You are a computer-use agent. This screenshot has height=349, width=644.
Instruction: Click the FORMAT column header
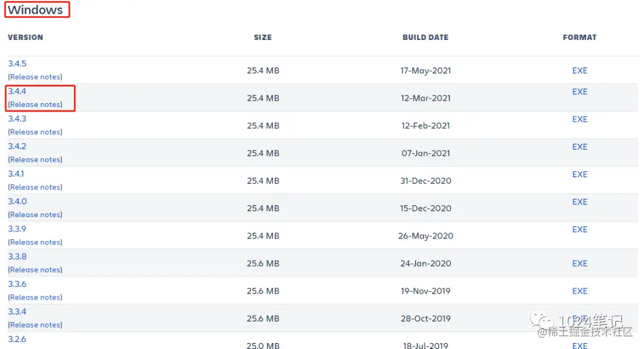[x=580, y=38]
